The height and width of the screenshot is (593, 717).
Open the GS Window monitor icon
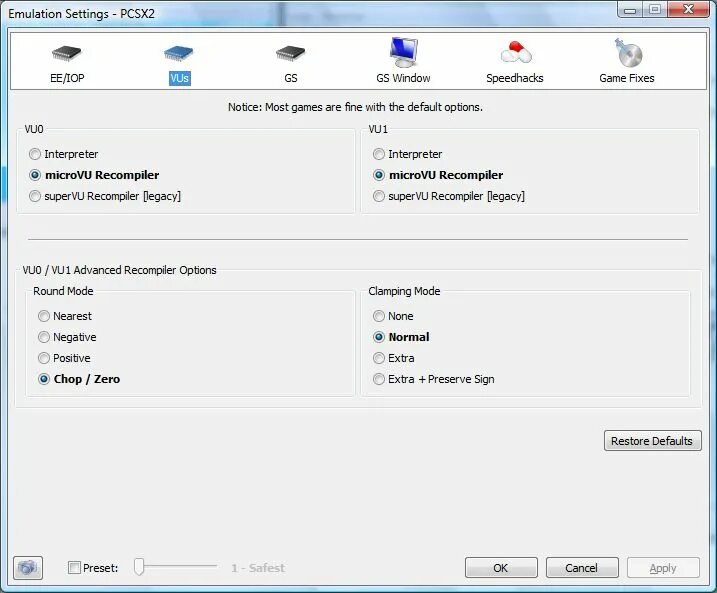(x=403, y=52)
